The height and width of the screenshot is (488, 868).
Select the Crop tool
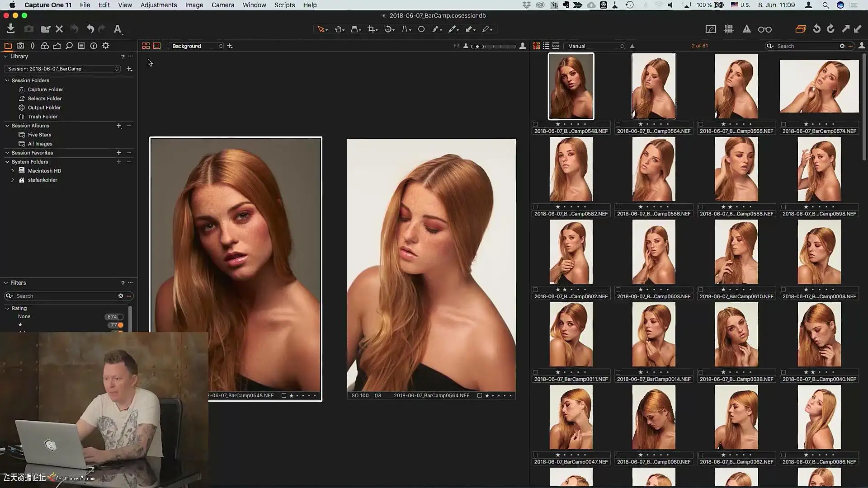[x=371, y=29]
